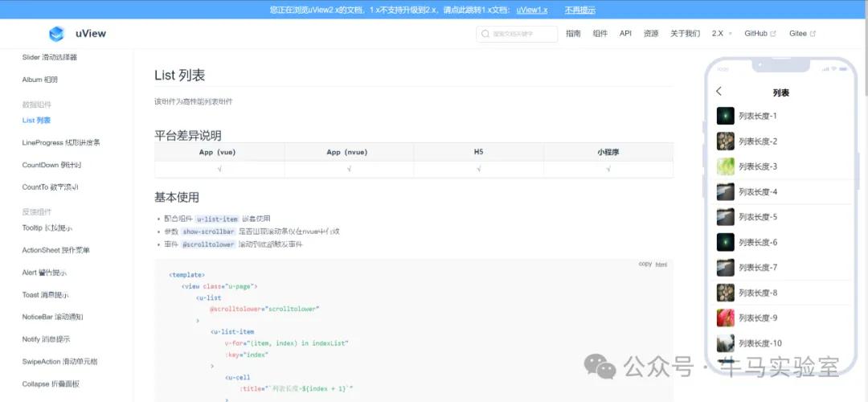Click the H5 table header
The height and width of the screenshot is (402, 868).
pyautogui.click(x=478, y=152)
